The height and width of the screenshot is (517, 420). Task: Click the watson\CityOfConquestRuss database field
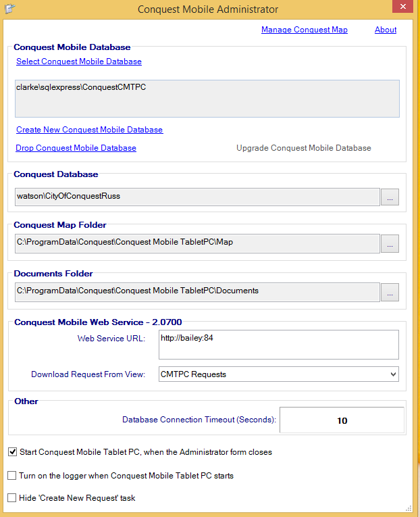click(x=197, y=197)
